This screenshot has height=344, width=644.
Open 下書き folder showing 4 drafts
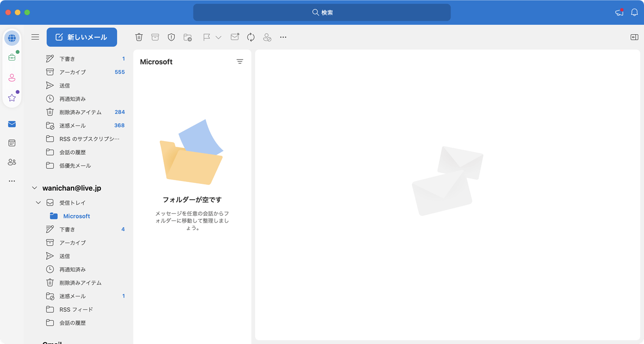click(x=80, y=229)
